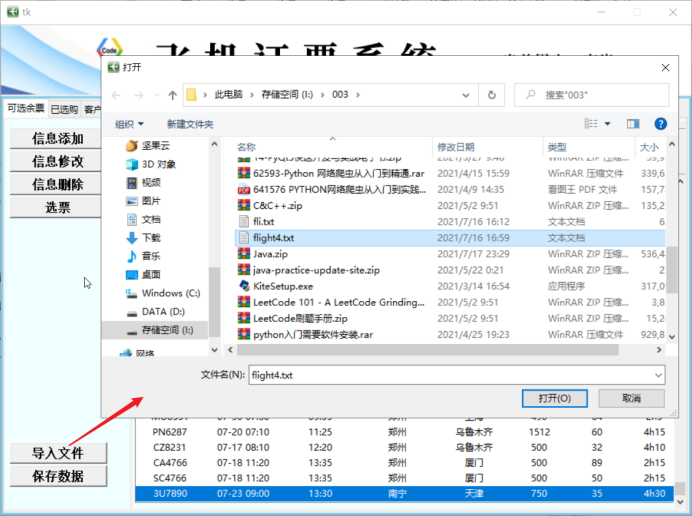Open 图片 folder in sidebar

point(144,201)
